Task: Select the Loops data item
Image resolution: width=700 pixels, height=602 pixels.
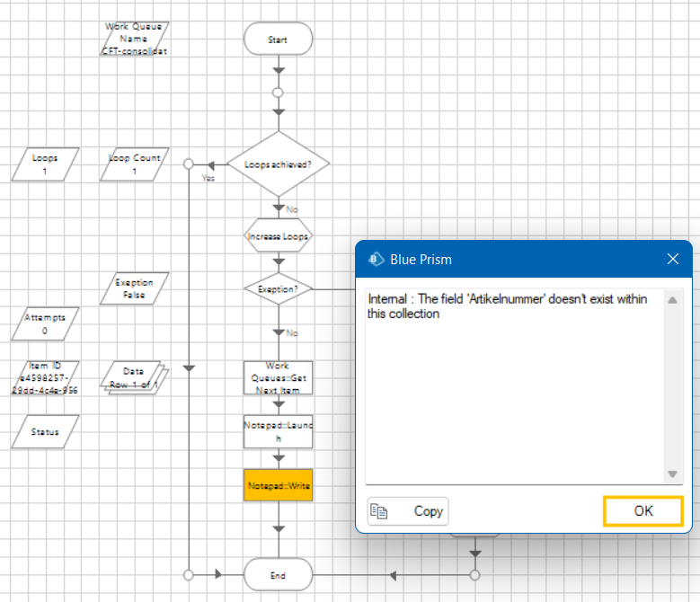Action: tap(45, 164)
